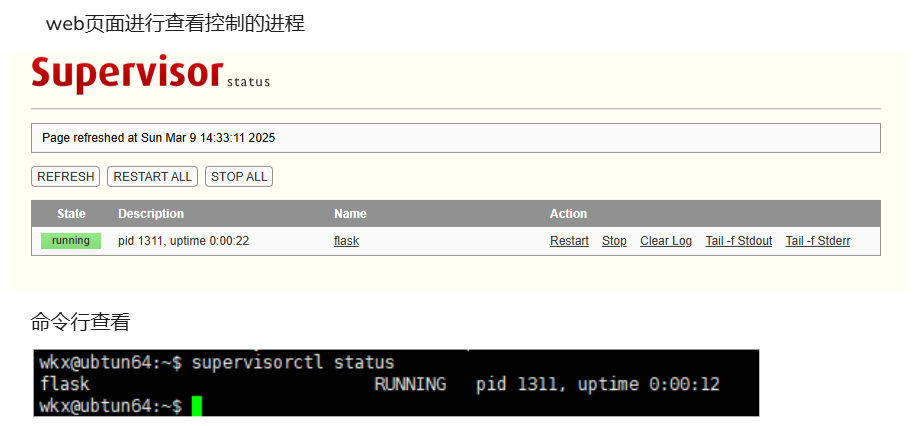
Task: Open the flask process link
Action: click(x=346, y=241)
